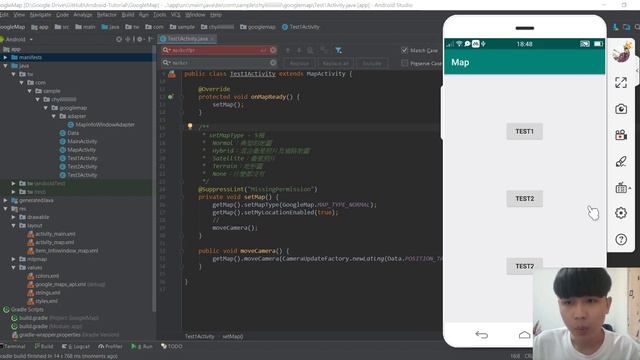
Task: Select MapInfoWindowAdapter in project tree
Action: [x=101, y=124]
